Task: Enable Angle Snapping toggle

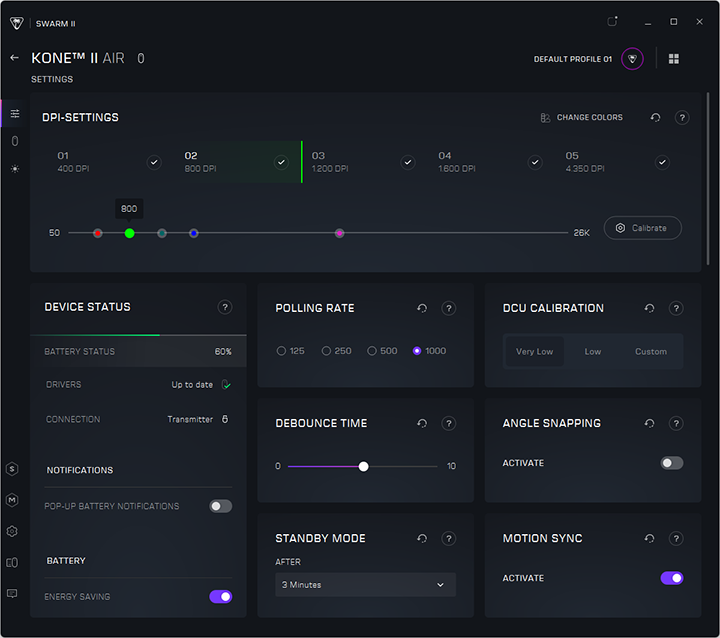Action: (672, 463)
